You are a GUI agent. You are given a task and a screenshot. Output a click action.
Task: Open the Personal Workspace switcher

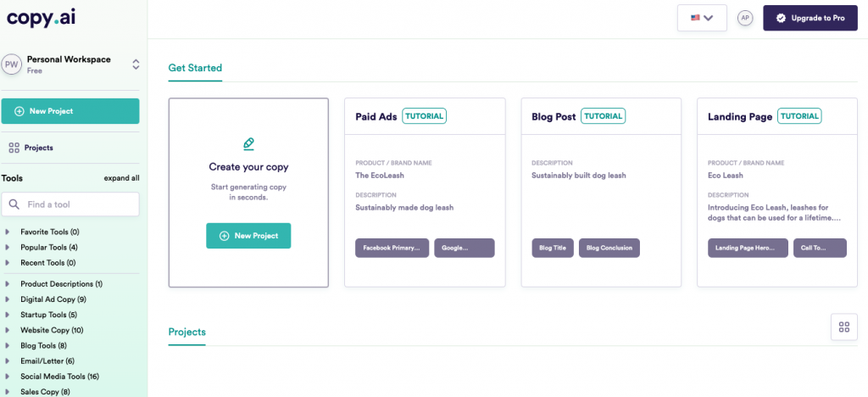134,64
